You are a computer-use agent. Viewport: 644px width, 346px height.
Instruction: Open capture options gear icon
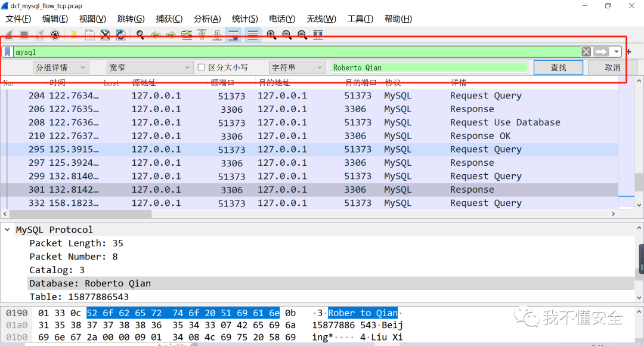tap(55, 35)
